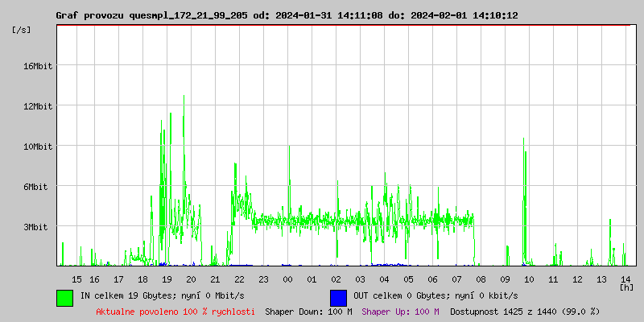Click the 'Shaper Down: 100 M' label
The height and width of the screenshot is (322, 644).
coord(308,311)
